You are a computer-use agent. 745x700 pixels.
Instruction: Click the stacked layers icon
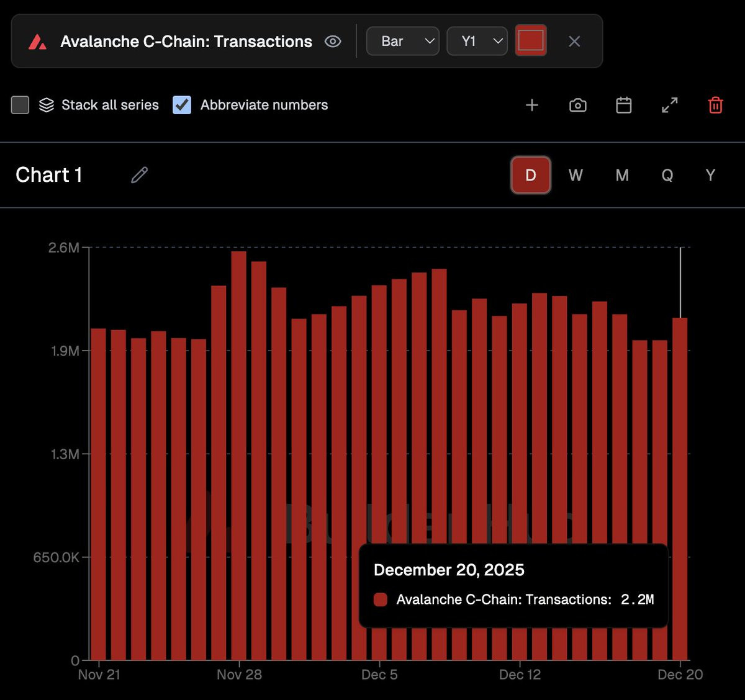pos(47,105)
